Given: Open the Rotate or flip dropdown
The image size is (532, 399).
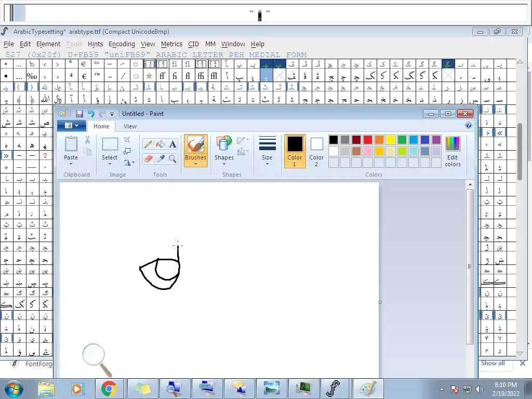Looking at the screenshot, I should coord(129,163).
